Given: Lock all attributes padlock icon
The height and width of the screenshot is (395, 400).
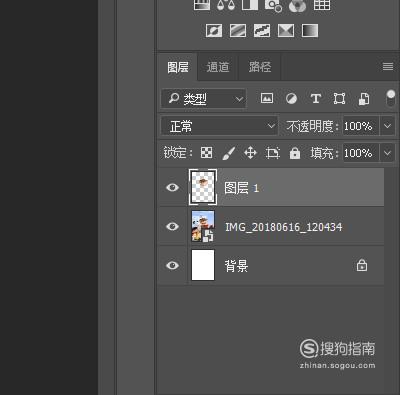Looking at the screenshot, I should 295,153.
